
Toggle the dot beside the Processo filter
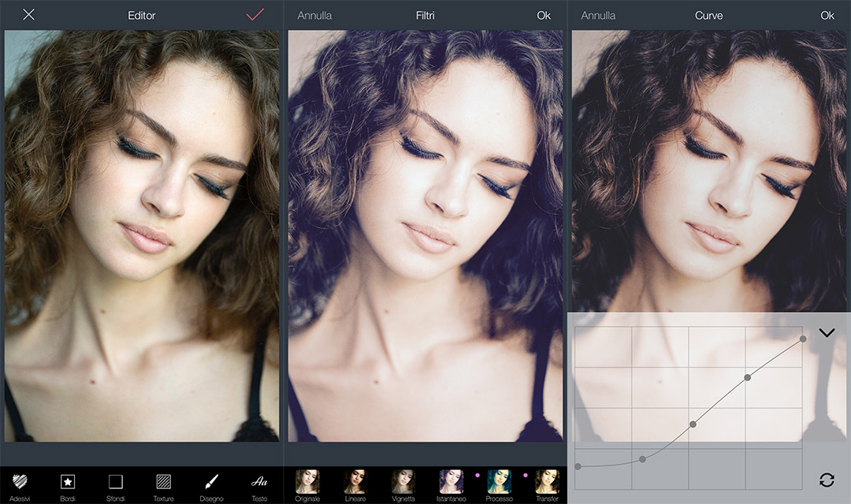(524, 475)
